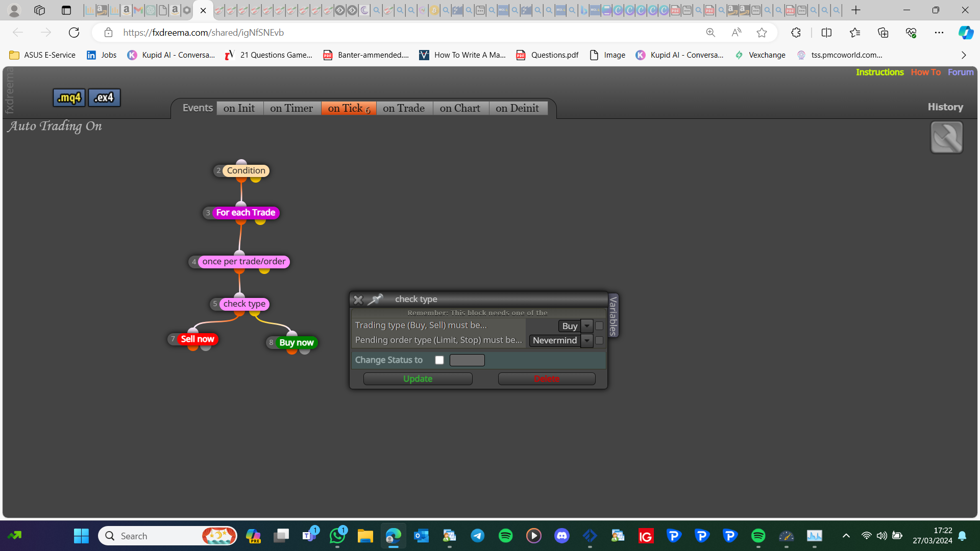Open ASUS E-Service bookmark folder
Screen dimensions: 980x551
point(43,55)
